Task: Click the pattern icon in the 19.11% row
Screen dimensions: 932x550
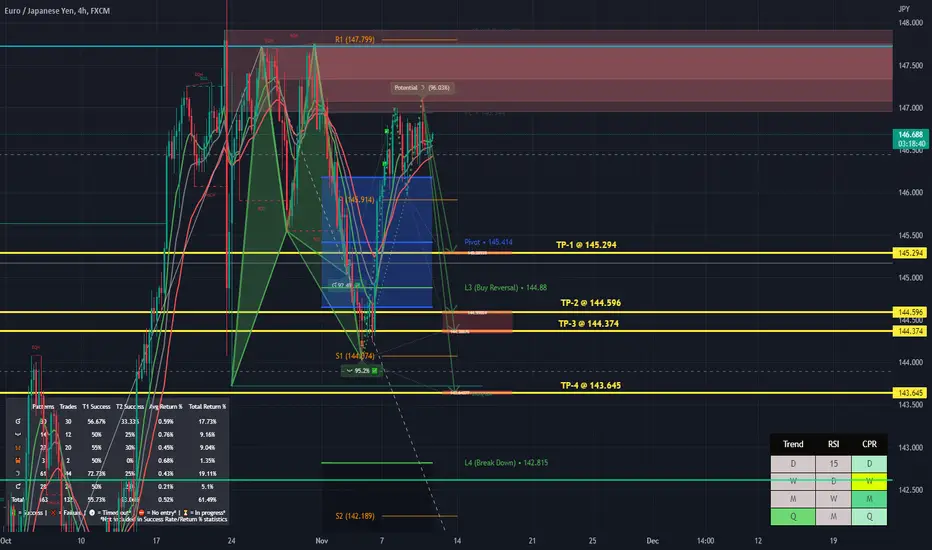Action: (18, 473)
